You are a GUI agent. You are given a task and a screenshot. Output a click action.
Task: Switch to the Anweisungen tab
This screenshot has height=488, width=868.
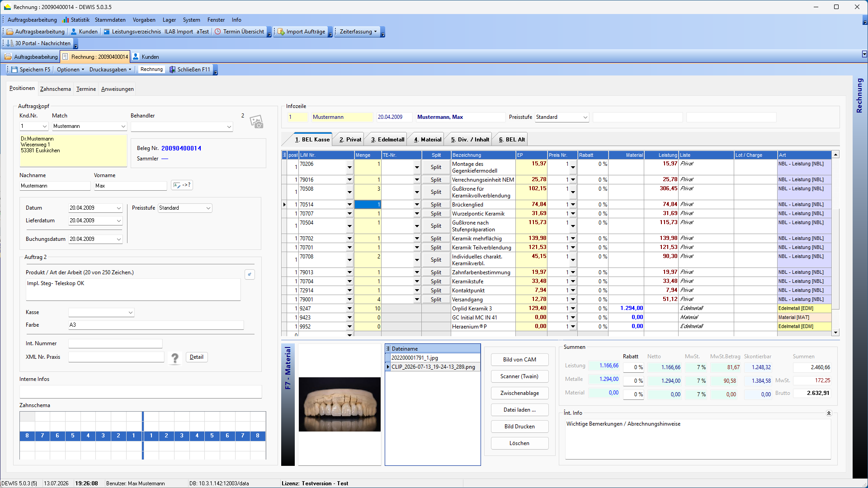[117, 89]
